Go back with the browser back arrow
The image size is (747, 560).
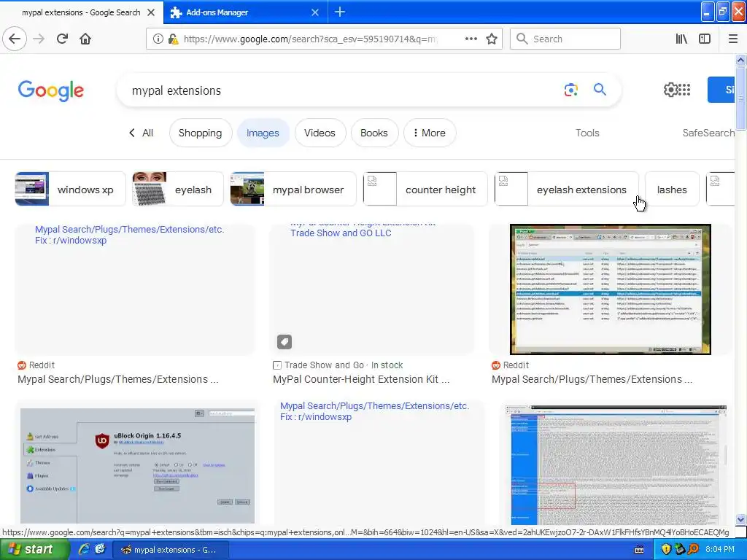click(x=15, y=39)
